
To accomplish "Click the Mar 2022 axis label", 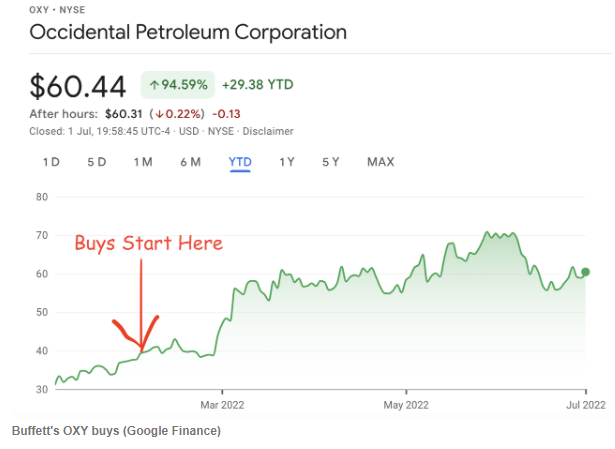I will (222, 405).
